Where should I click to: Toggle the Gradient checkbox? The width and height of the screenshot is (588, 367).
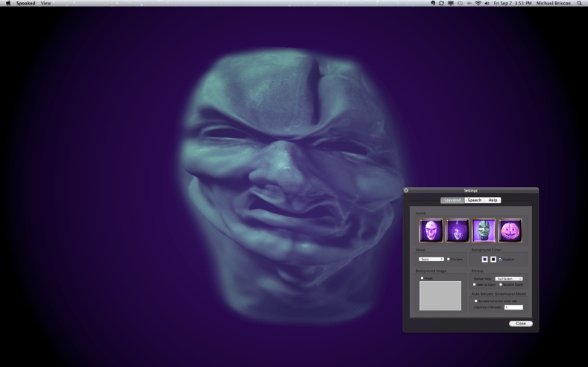pos(500,259)
